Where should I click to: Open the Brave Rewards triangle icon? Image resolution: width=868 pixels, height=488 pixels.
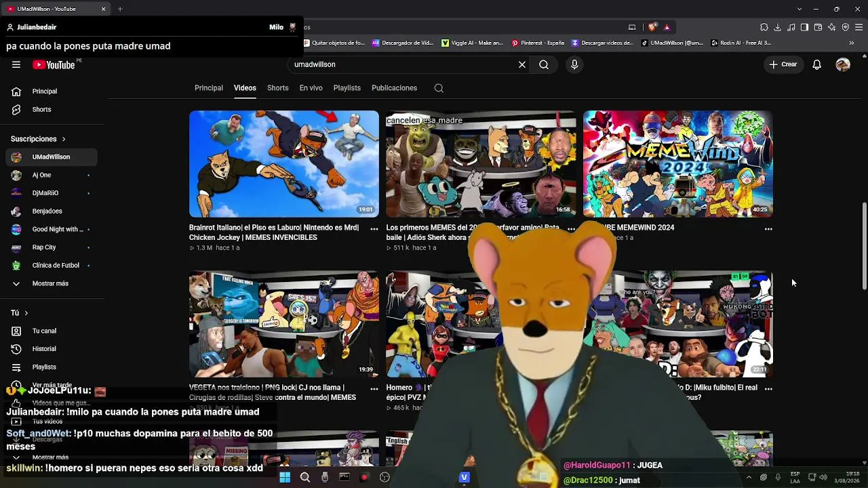coord(667,27)
